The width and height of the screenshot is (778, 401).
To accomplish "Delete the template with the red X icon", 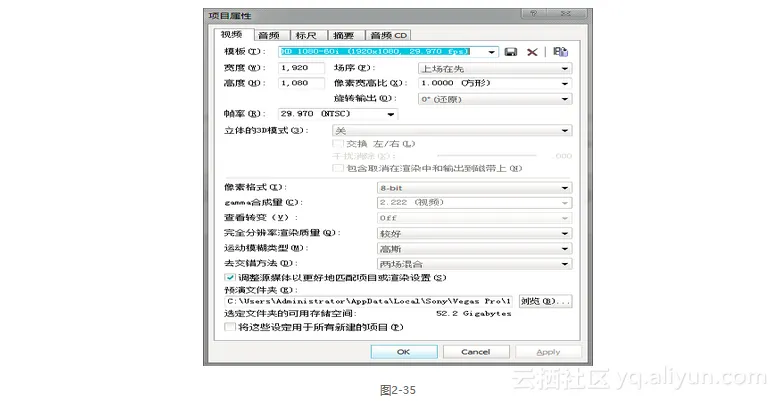I will pos(532,52).
